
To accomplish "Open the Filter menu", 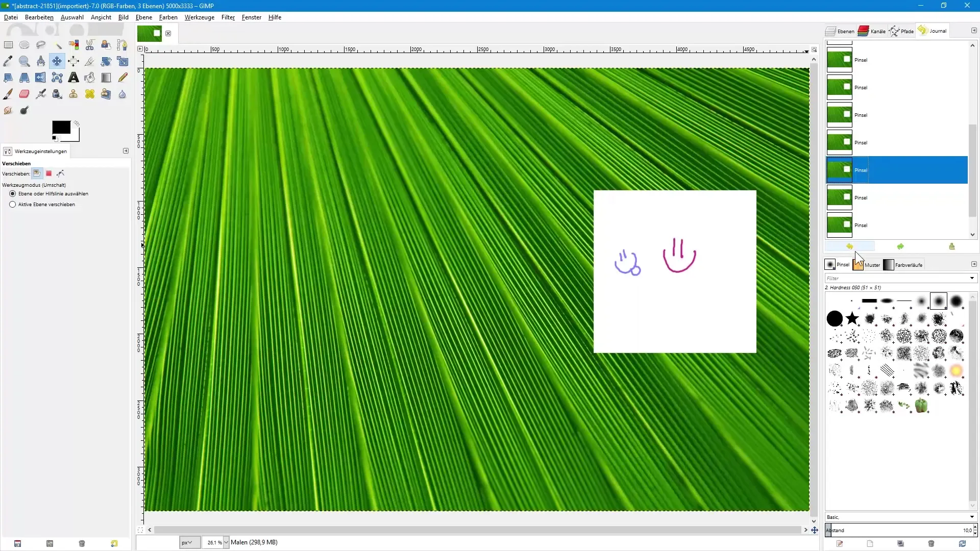I will coord(228,17).
